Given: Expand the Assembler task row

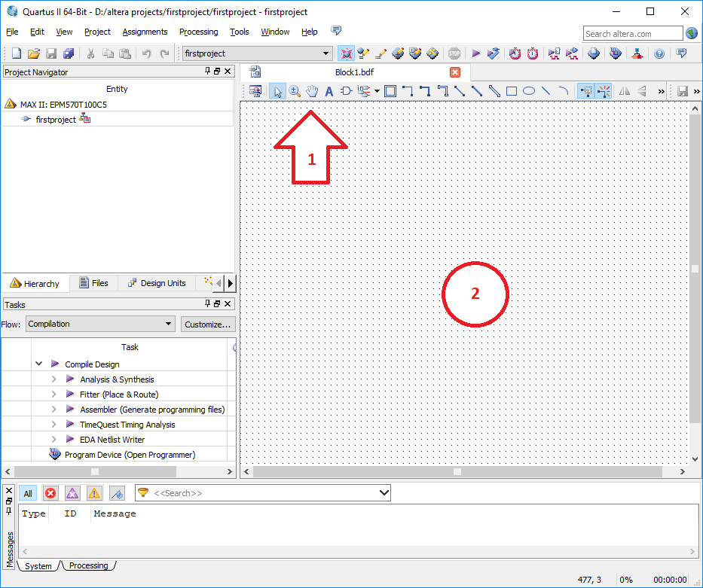Looking at the screenshot, I should pos(53,410).
